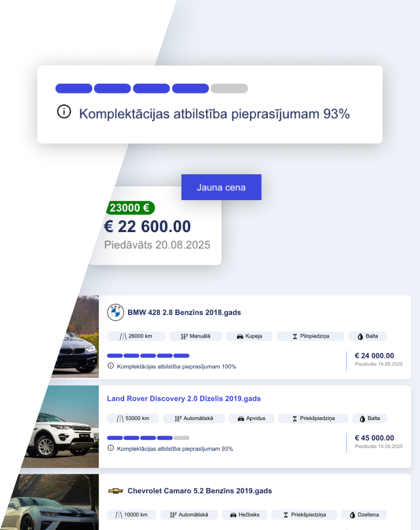Click the info icon beside the large 93% match text
Image resolution: width=420 pixels, height=530 pixels.
coord(64,112)
